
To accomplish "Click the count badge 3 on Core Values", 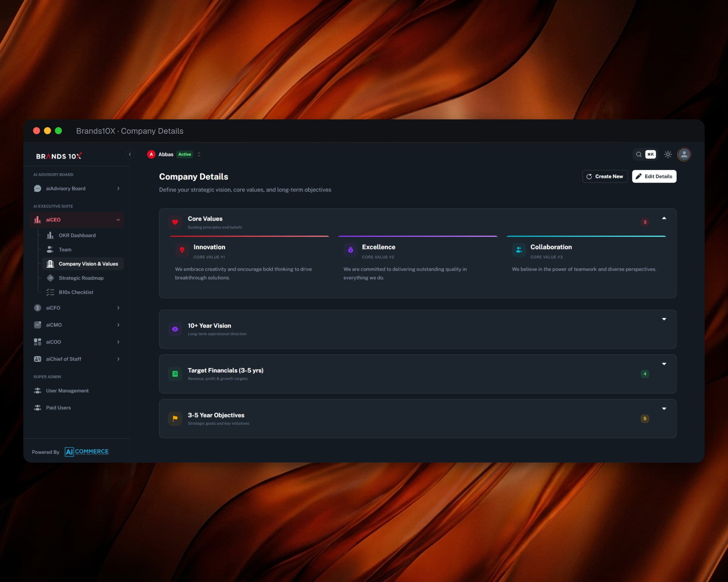I will 645,222.
